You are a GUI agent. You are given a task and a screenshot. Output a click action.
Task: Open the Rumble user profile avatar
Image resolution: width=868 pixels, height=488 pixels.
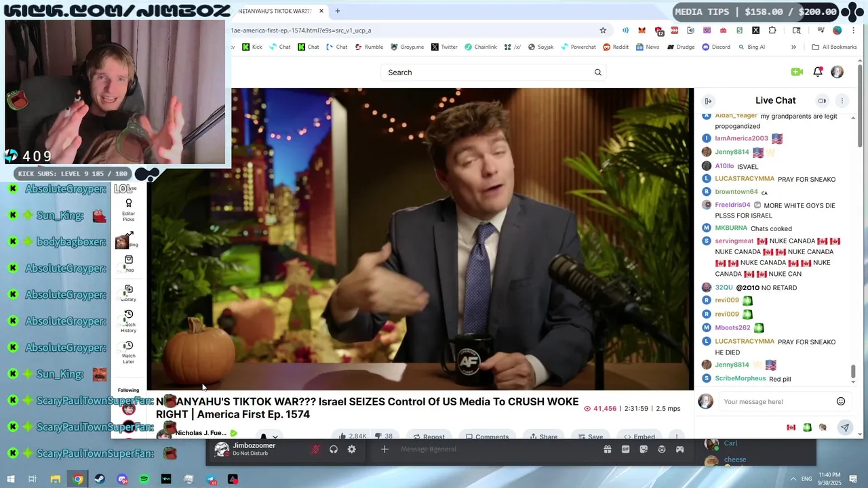tap(837, 72)
